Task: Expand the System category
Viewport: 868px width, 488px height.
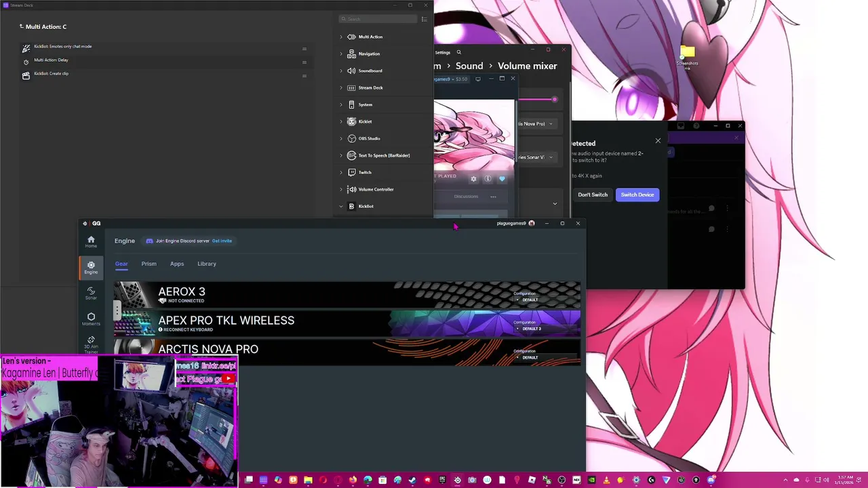Action: point(341,104)
